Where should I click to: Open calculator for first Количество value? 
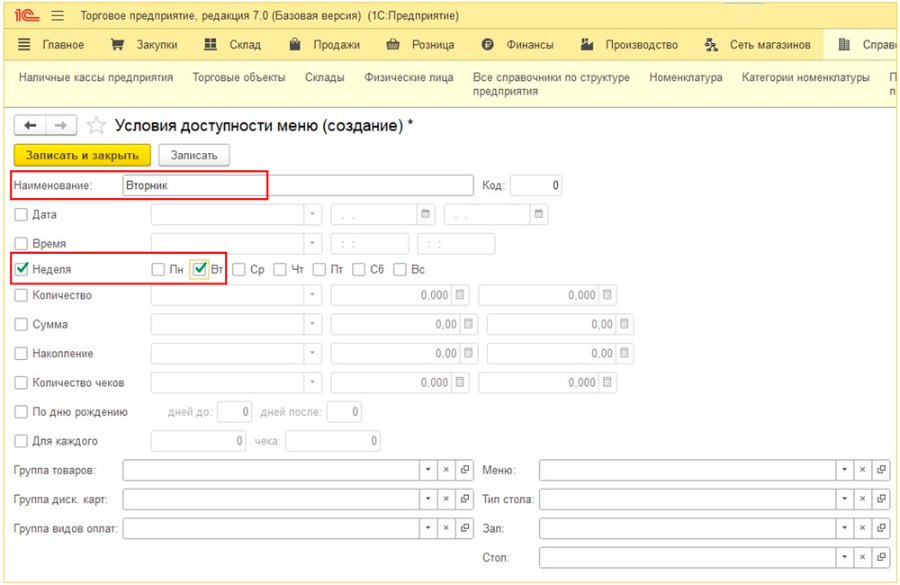(460, 295)
